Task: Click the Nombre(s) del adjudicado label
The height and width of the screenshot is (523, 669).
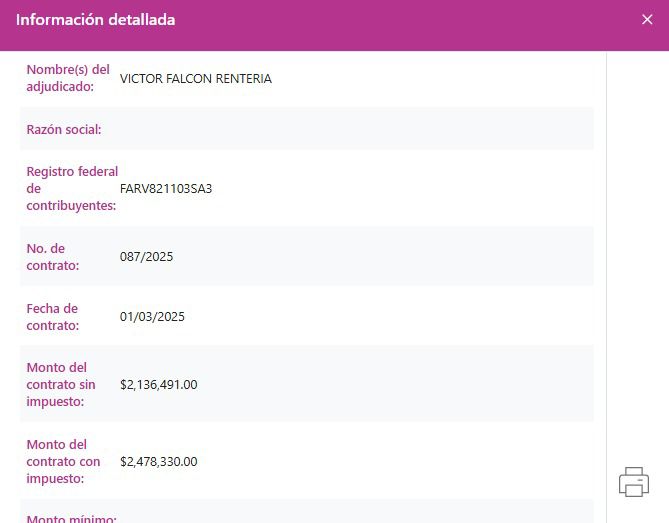Action: 67,78
